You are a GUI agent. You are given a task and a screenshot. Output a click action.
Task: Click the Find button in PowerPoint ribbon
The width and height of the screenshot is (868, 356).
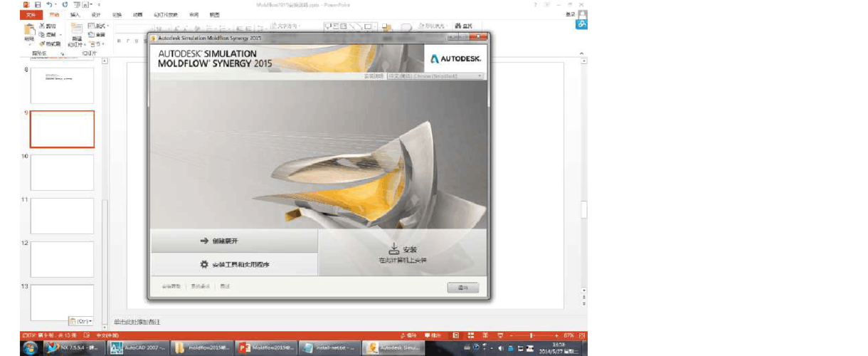pos(463,26)
